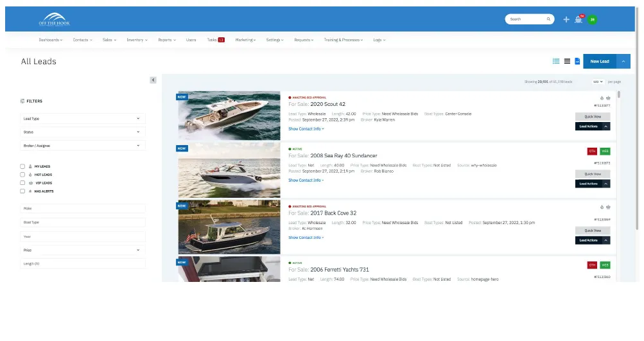Open the Inventory menu
644x341 pixels.
click(137, 40)
